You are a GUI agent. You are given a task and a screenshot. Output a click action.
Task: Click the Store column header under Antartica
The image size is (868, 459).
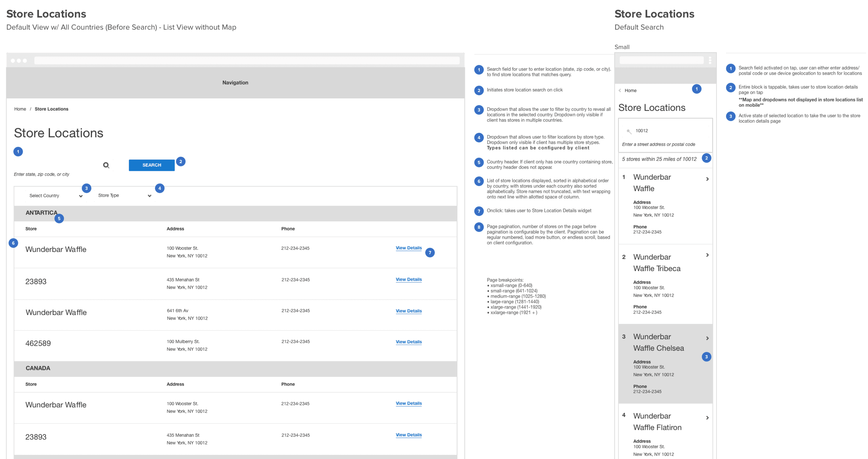tap(31, 229)
